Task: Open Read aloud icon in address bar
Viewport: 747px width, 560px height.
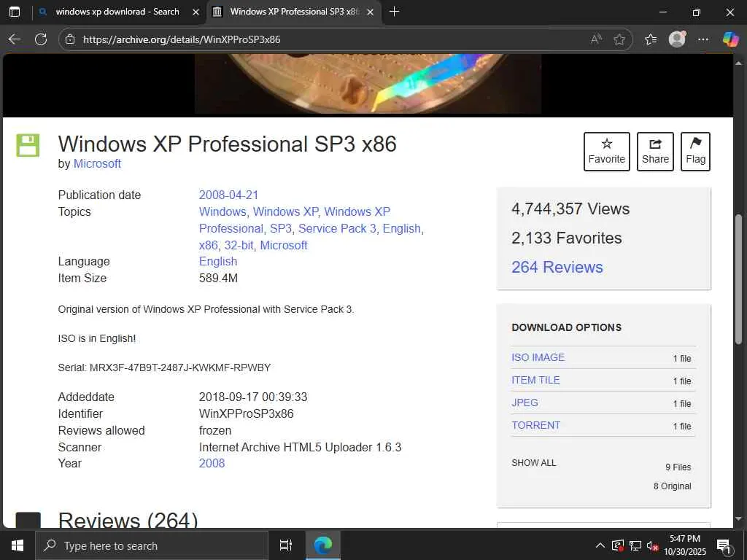Action: (x=596, y=39)
